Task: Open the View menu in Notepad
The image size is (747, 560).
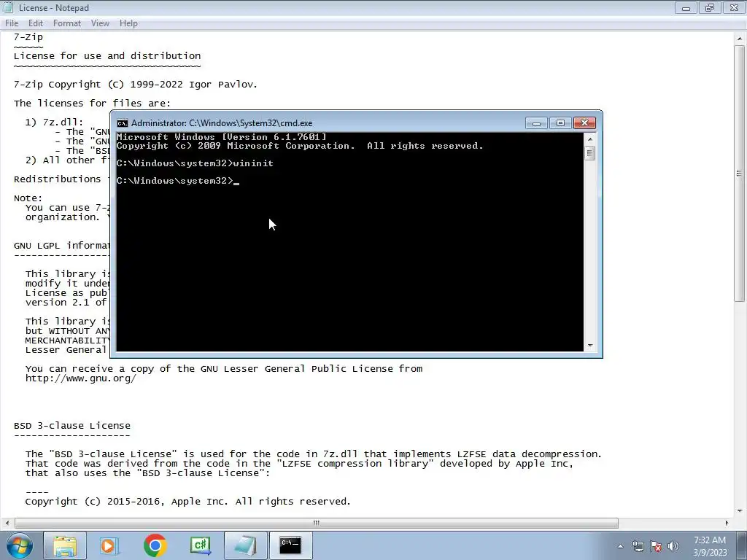Action: click(100, 23)
